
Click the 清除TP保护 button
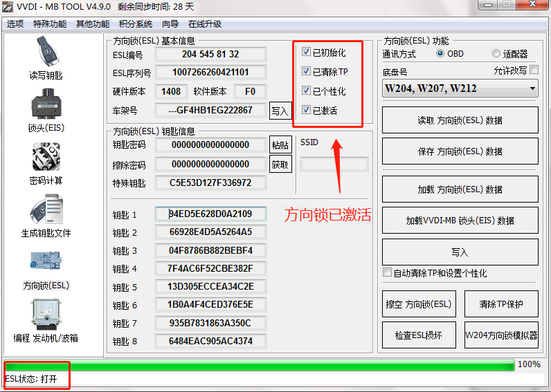pos(501,304)
